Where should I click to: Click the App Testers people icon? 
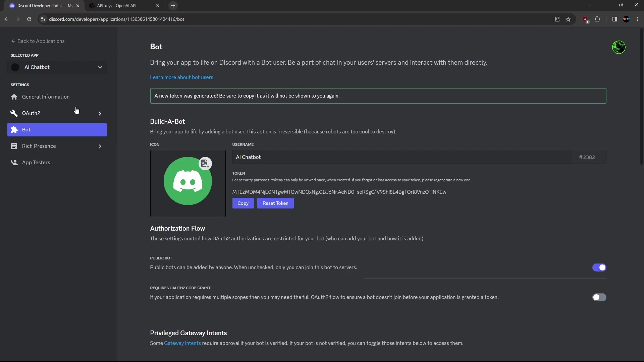click(x=14, y=163)
